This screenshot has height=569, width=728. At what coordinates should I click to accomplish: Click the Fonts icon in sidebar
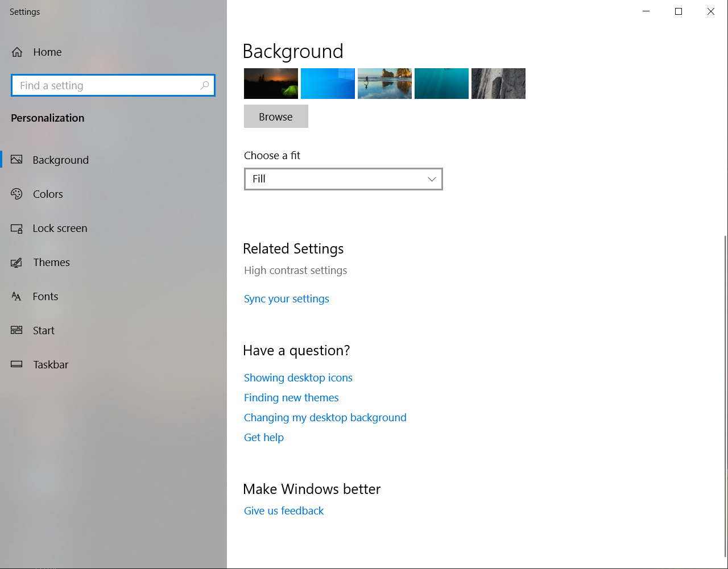point(16,297)
